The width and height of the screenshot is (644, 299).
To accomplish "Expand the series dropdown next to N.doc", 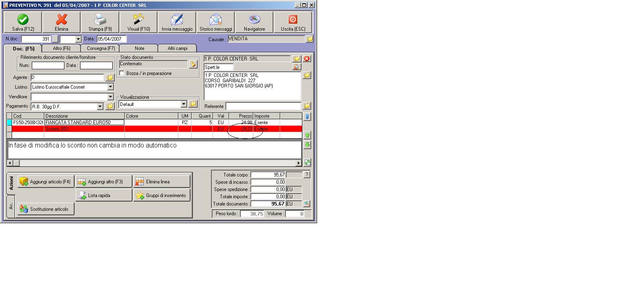I will pos(78,39).
